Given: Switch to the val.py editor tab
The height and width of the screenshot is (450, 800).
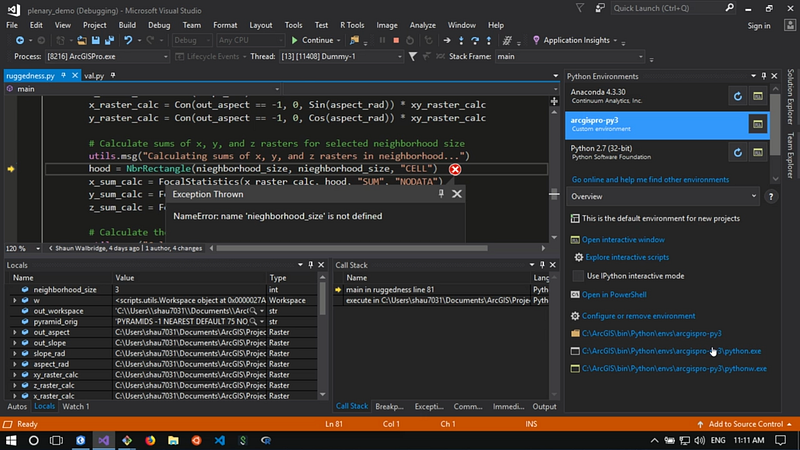Looking at the screenshot, I should pyautogui.click(x=95, y=75).
